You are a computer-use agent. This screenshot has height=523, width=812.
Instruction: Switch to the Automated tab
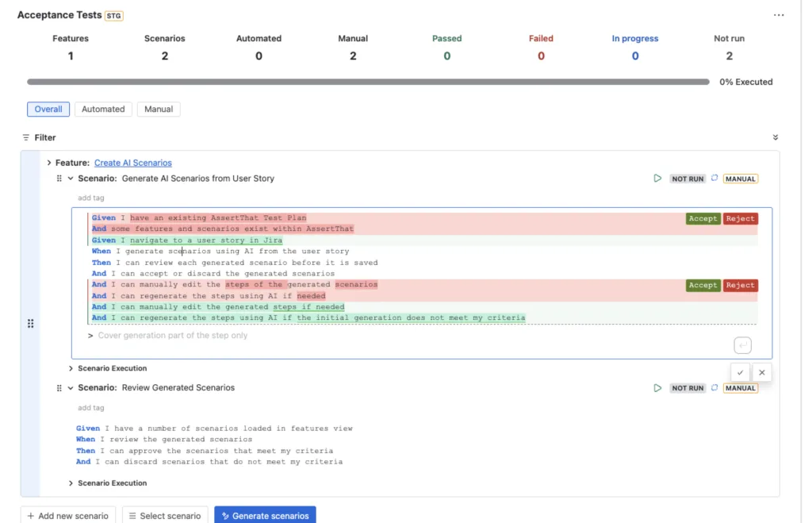pos(102,109)
